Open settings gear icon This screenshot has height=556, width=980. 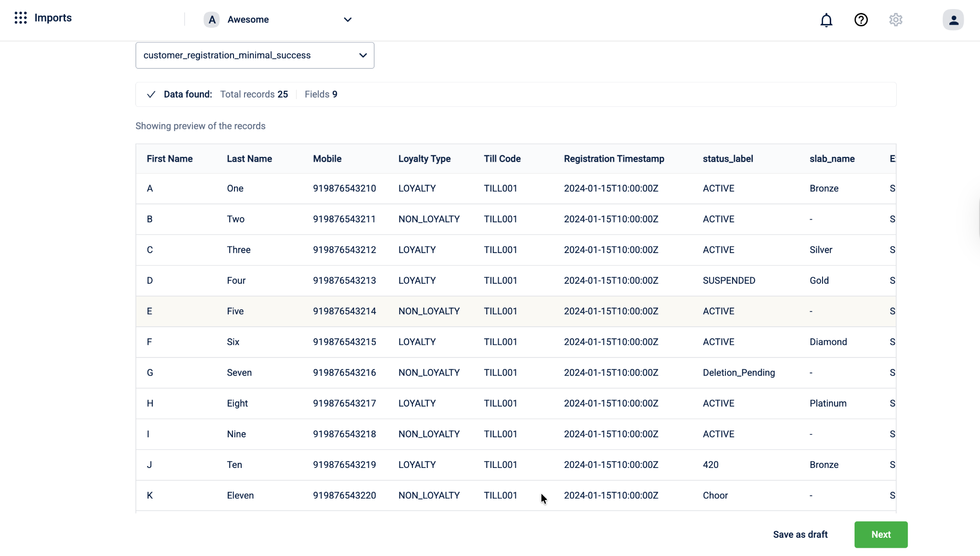click(895, 20)
